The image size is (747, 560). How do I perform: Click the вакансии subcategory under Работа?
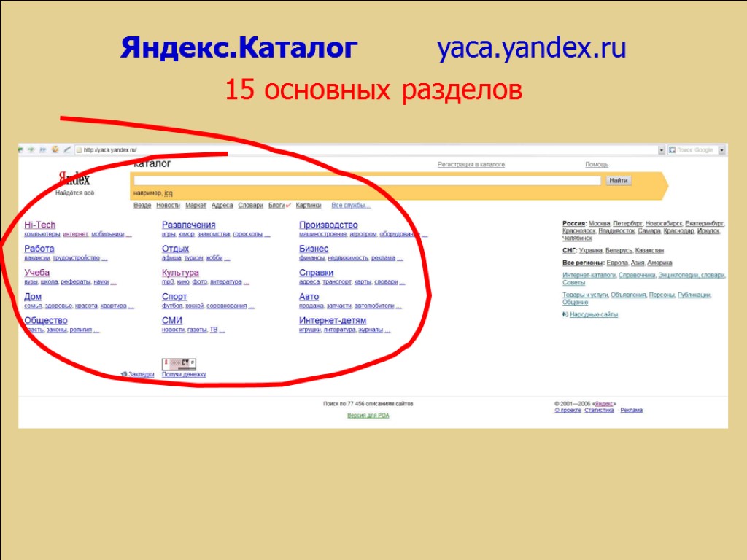(37, 257)
